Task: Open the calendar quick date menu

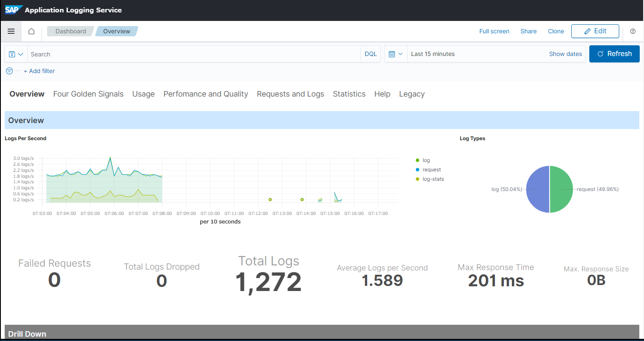Action: [x=396, y=54]
